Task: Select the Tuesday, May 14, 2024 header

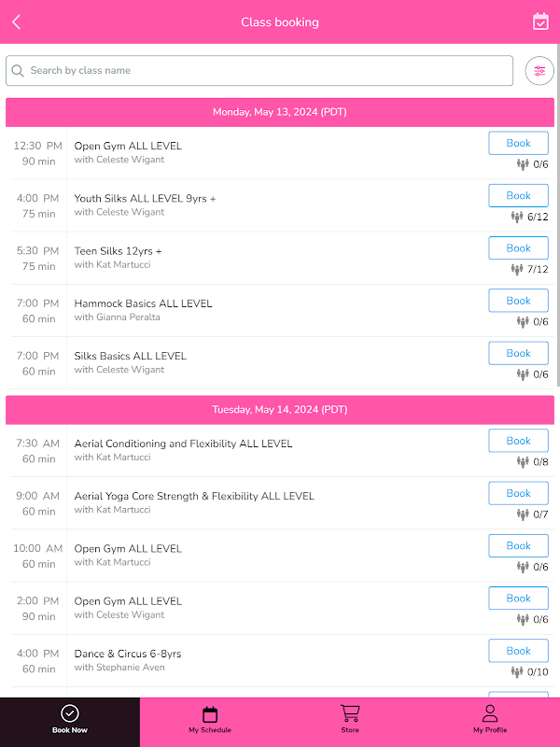Action: (x=280, y=410)
